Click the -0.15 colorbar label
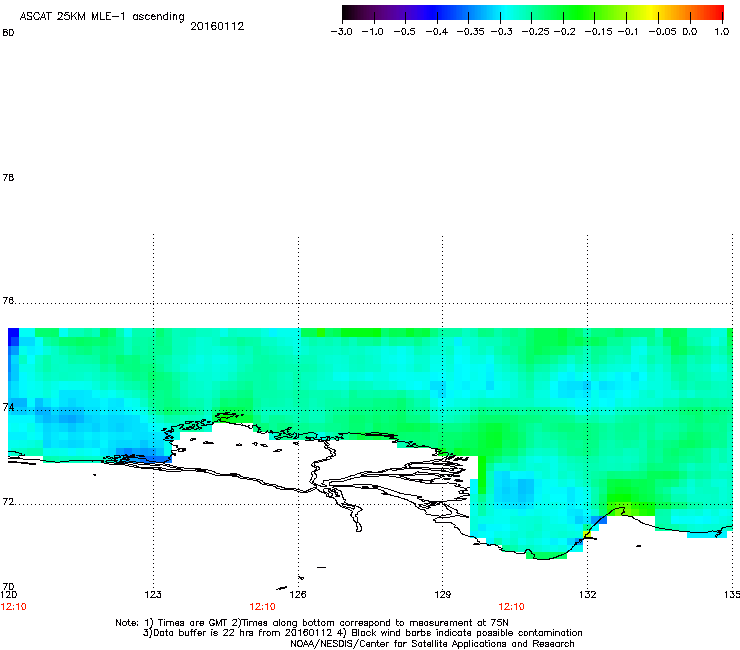This screenshot has height=650, width=740. click(598, 32)
